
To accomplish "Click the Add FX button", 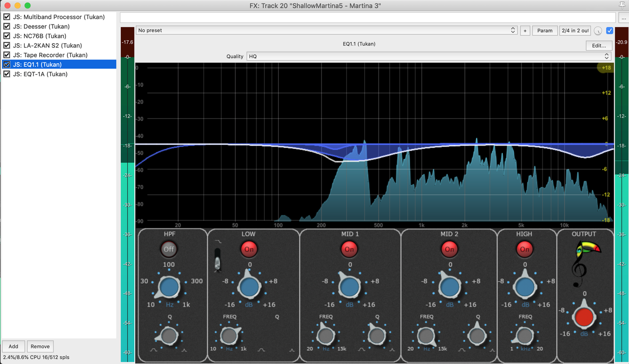I will pos(13,346).
